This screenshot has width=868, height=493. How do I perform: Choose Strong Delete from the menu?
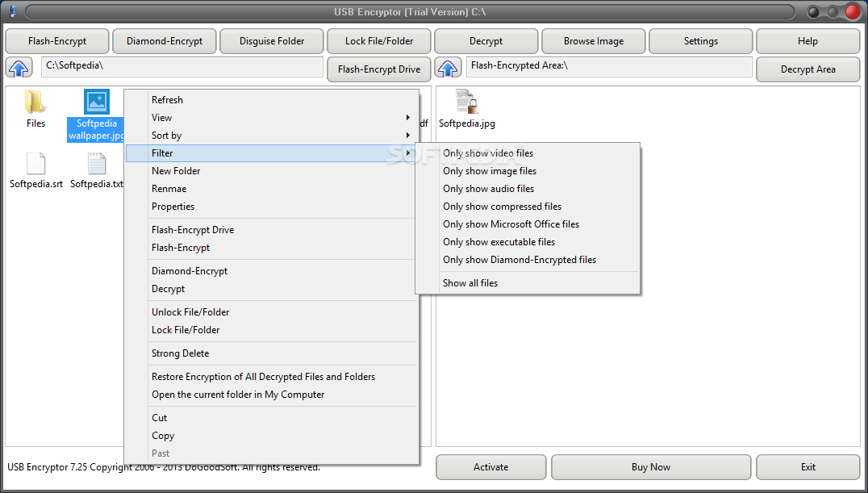pos(271,353)
